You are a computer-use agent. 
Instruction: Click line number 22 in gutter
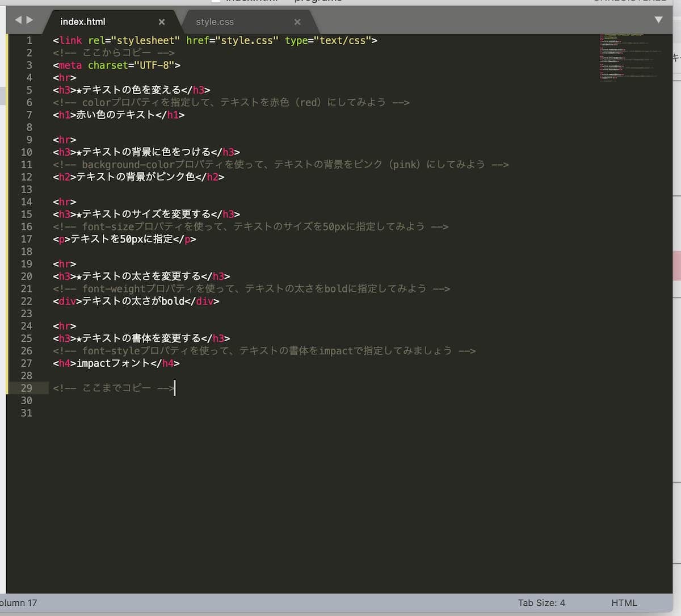27,301
